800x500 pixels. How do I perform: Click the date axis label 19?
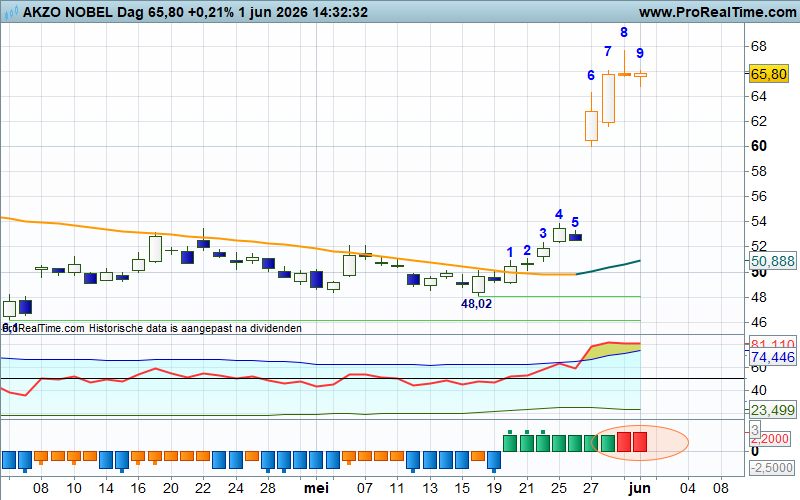tap(494, 488)
